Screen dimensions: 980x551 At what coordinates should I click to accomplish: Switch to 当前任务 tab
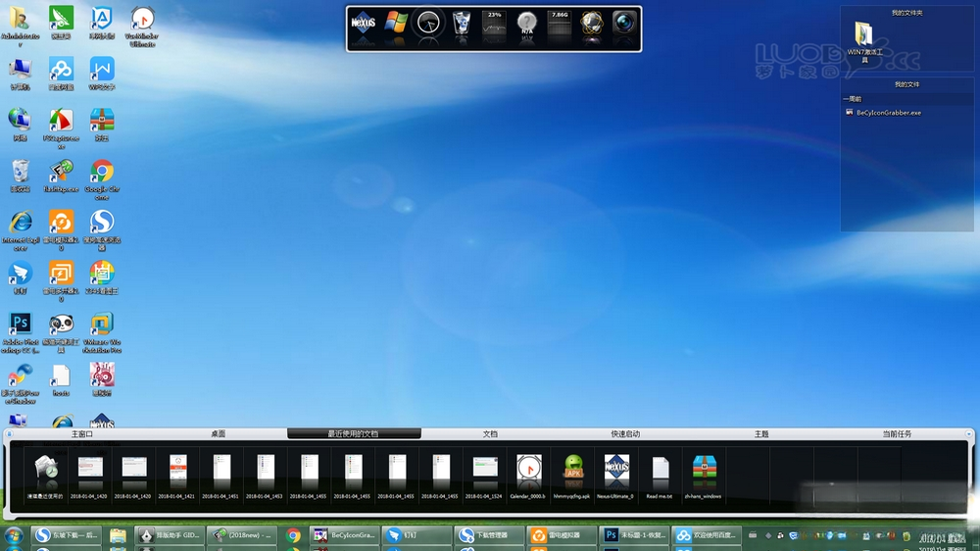(x=897, y=433)
